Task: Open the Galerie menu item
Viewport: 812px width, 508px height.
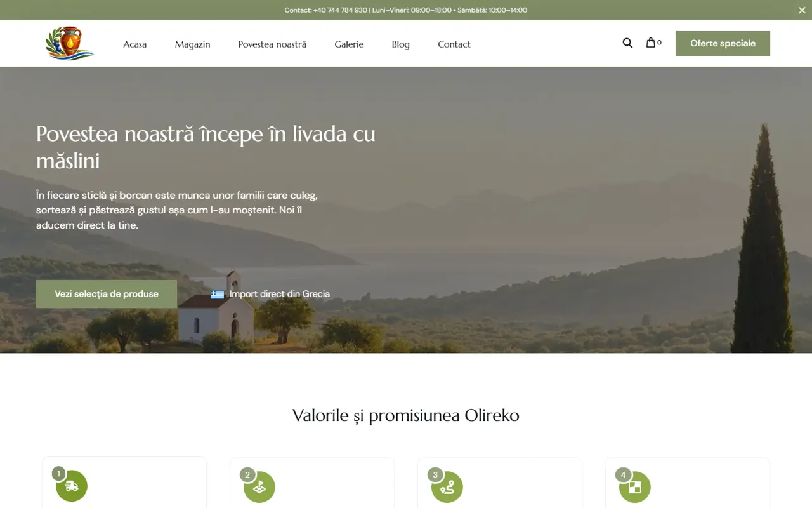Action: pyautogui.click(x=349, y=44)
